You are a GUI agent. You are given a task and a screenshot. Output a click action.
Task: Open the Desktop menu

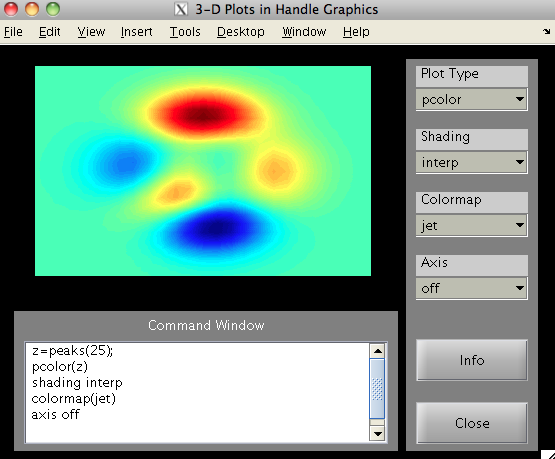241,32
